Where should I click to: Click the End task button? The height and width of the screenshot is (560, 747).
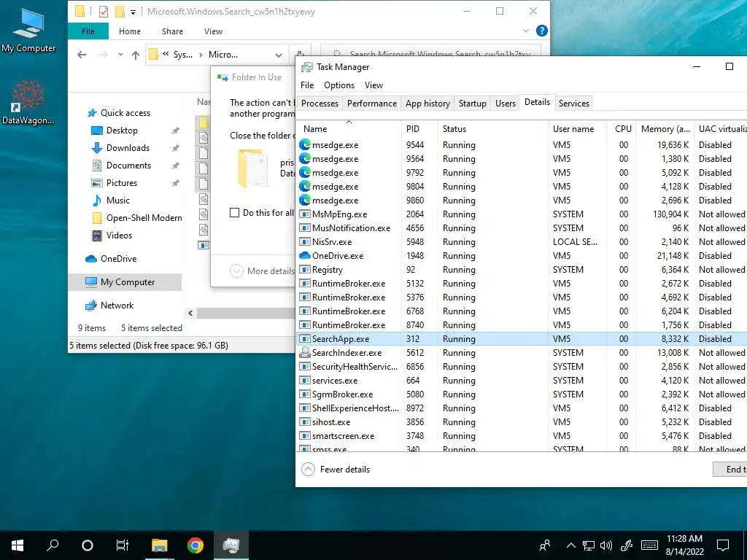coord(729,470)
